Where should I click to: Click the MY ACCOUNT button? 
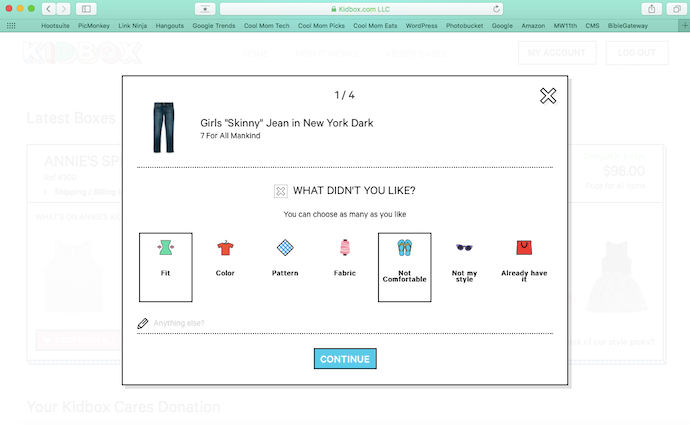point(557,53)
